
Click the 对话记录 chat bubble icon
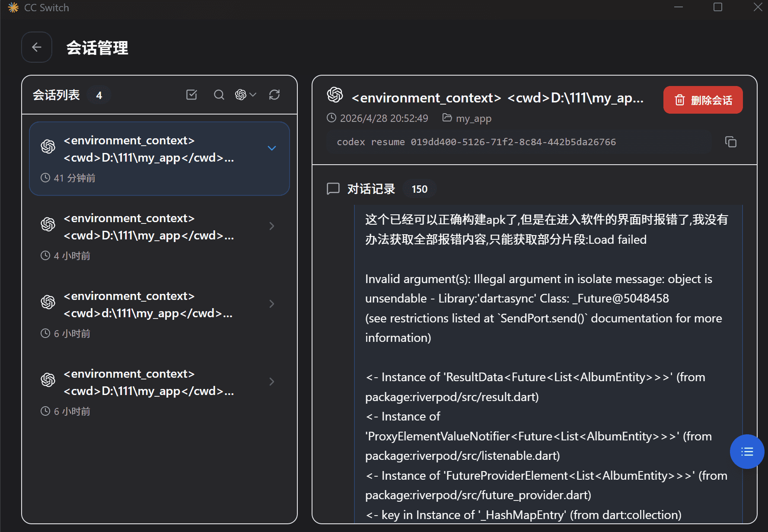pyautogui.click(x=333, y=189)
